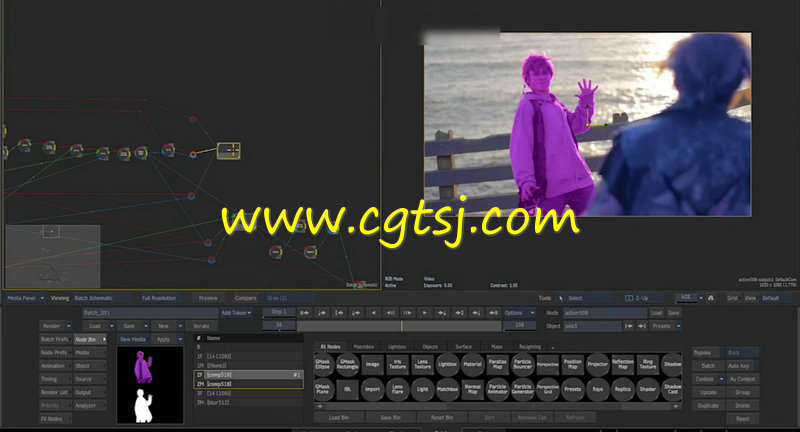Click the Reset Bin button

pos(442,418)
